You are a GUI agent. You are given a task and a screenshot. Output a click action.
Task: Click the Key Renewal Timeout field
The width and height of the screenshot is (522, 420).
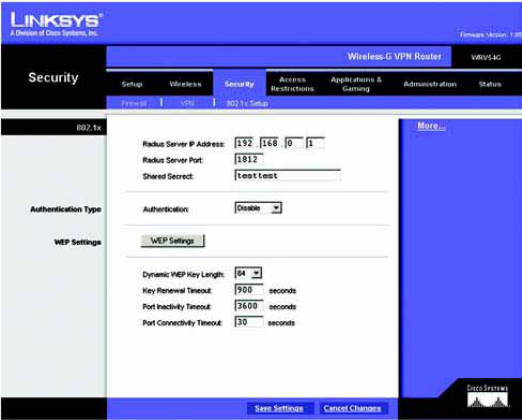[x=249, y=290]
